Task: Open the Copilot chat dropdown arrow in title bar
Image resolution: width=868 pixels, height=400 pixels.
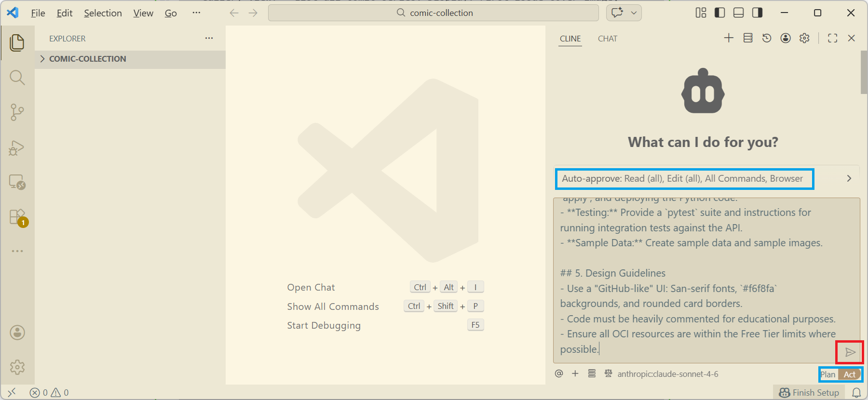Action: click(x=634, y=13)
